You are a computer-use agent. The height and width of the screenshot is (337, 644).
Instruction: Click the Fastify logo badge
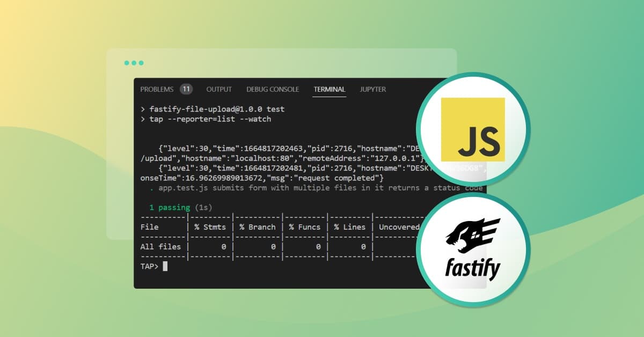point(472,250)
